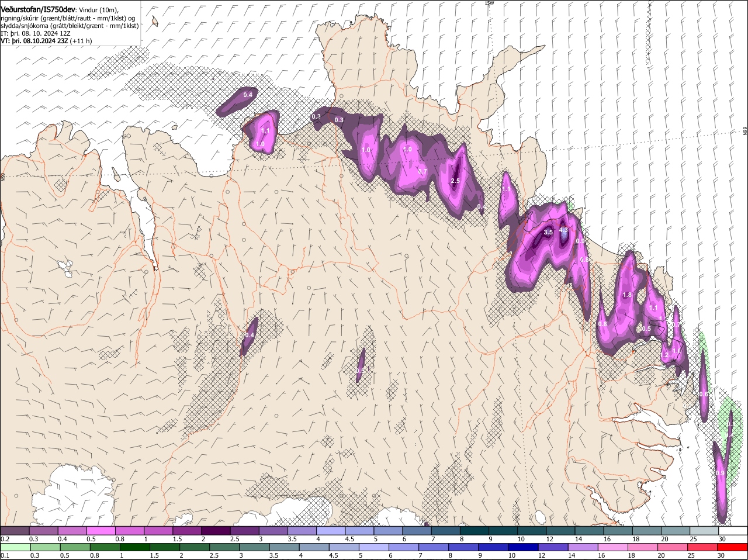Click the light pink rain swatch labeled 16

coord(612,547)
